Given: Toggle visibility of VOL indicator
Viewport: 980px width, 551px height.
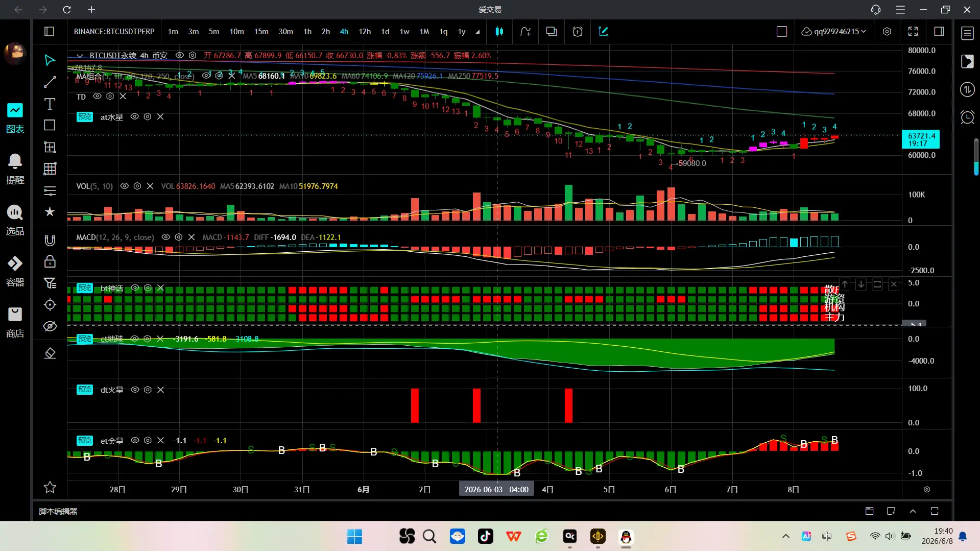Looking at the screenshot, I should coord(124,186).
